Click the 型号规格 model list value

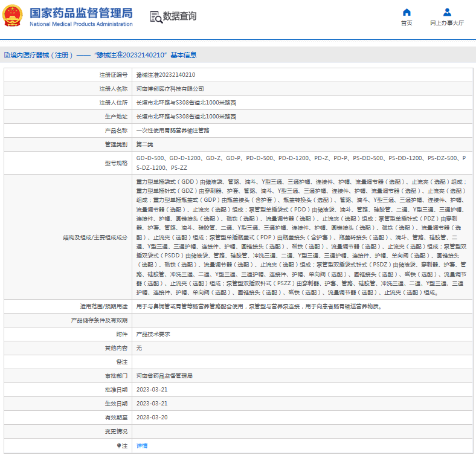coord(301,163)
